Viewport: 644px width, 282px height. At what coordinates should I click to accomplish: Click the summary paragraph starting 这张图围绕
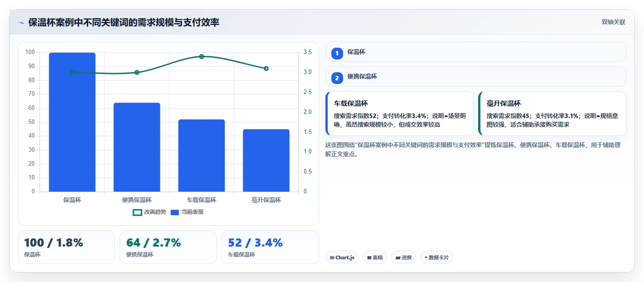pyautogui.click(x=473, y=150)
